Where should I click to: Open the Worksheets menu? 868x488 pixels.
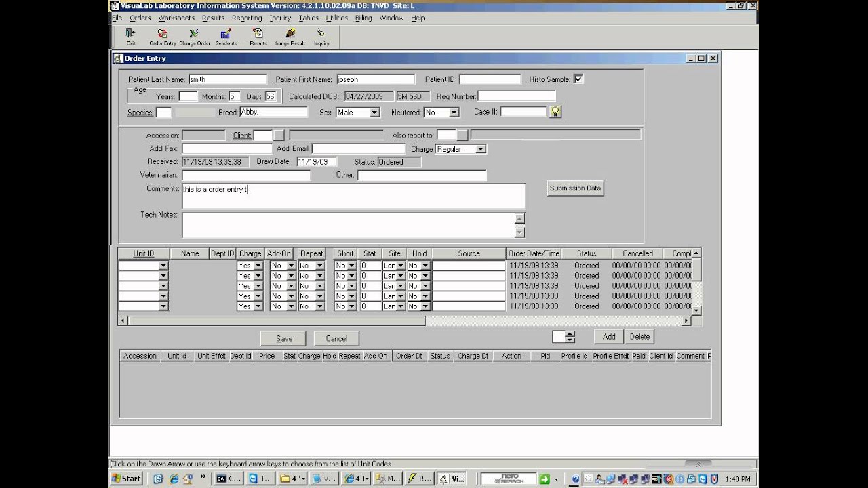click(x=176, y=18)
